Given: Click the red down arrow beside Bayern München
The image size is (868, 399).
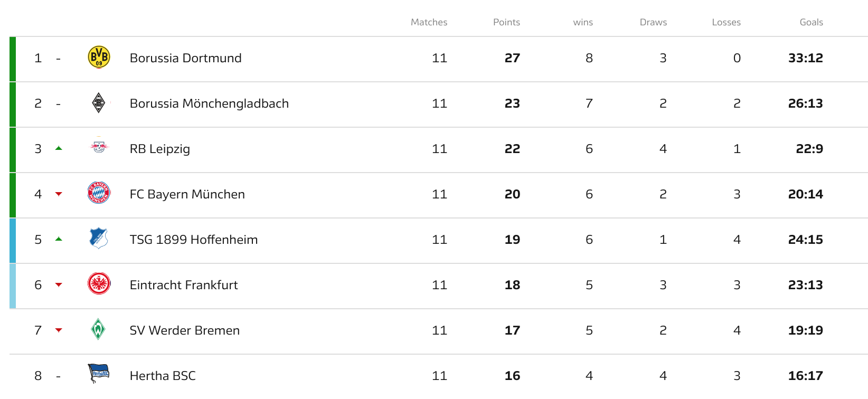Looking at the screenshot, I should pyautogui.click(x=59, y=194).
